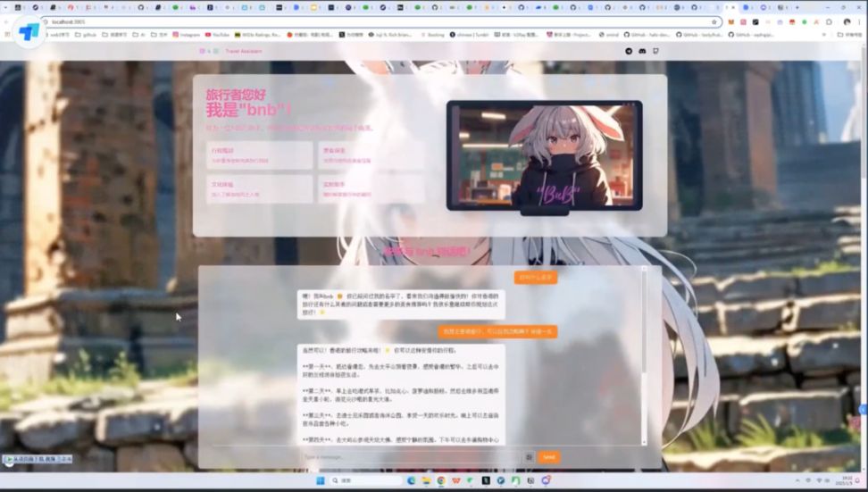Click the "旅行者您好" heading text
Screen dimensions: 868x492
point(236,95)
